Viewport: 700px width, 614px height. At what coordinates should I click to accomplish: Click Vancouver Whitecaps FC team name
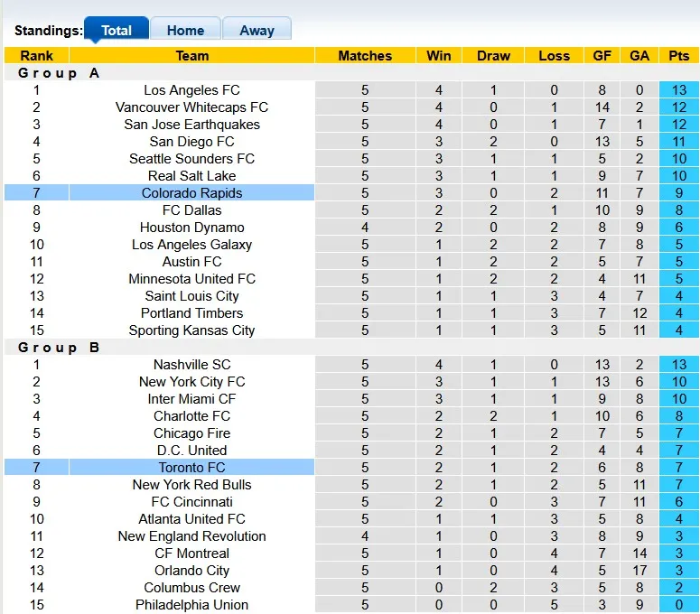pos(191,107)
